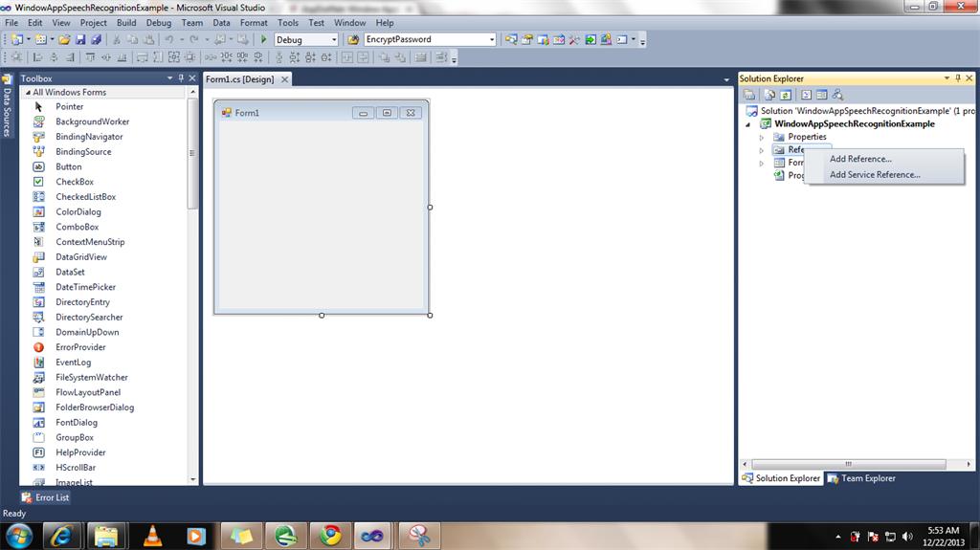Open the toolbox wrench-and-hammer toolbar icon
980x550 pixels.
point(574,39)
